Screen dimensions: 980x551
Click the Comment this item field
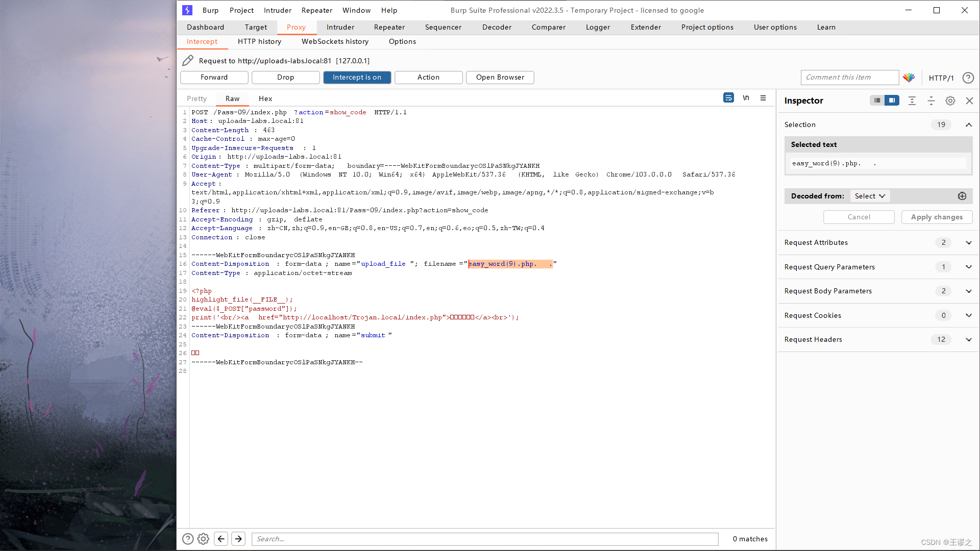(x=849, y=77)
